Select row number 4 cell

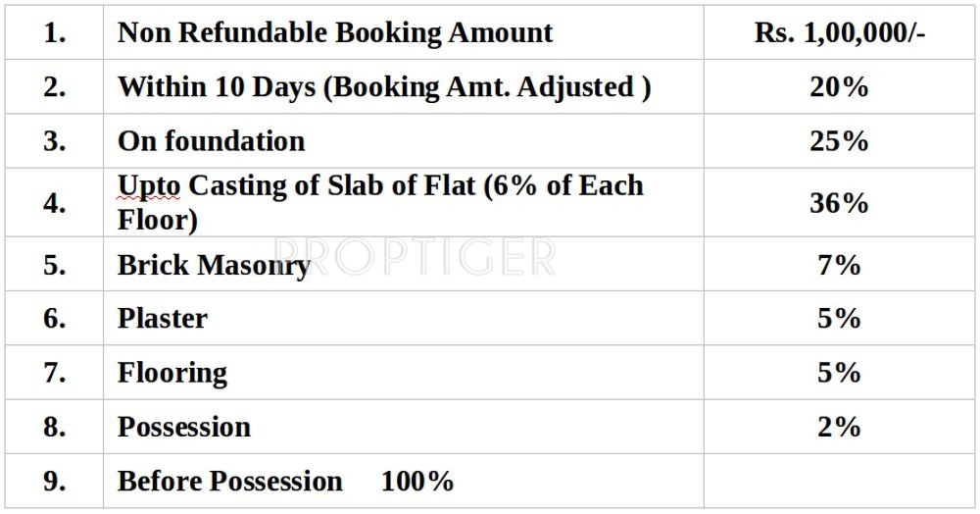(55, 203)
